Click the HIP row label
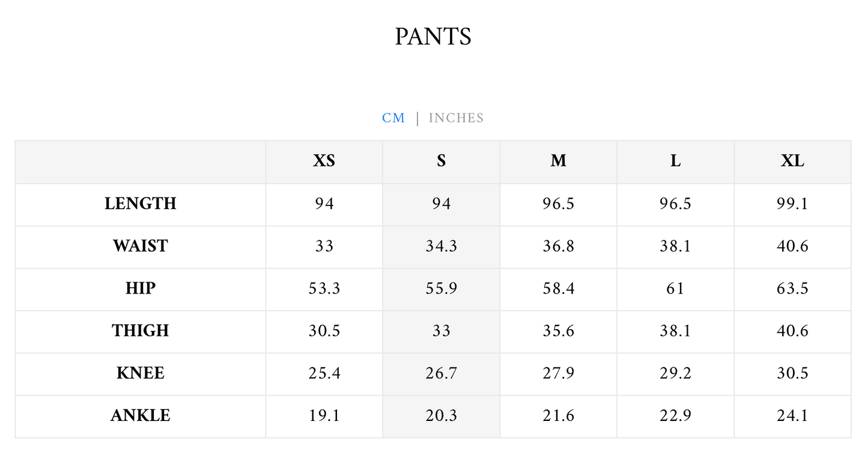868x472 pixels. coord(141,289)
